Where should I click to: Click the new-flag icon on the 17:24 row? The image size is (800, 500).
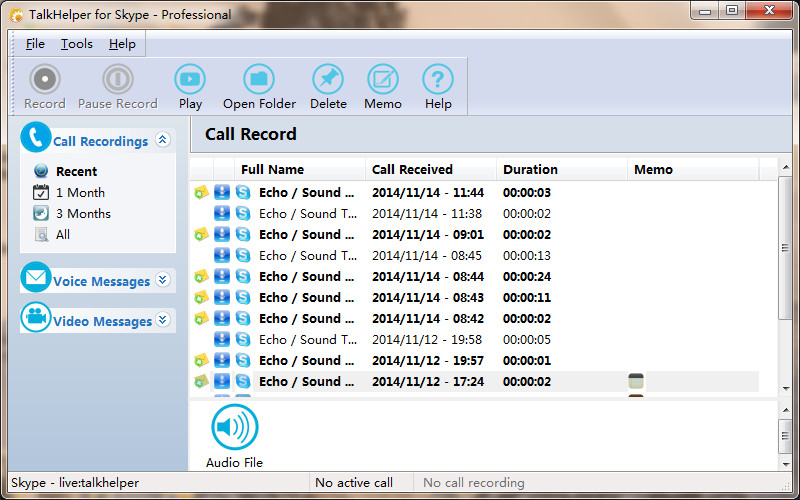pos(202,381)
